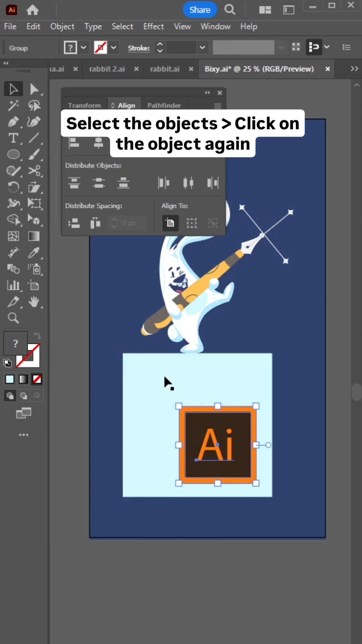Select the Zoom tool

13,318
